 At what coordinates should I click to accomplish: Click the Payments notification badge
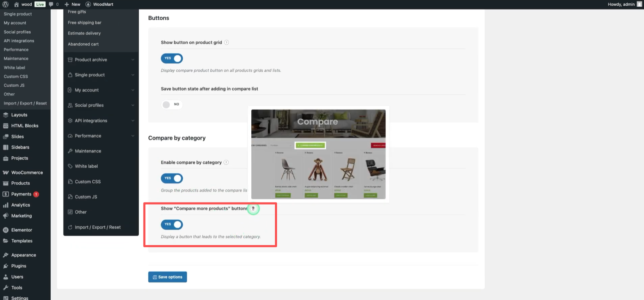[x=36, y=194]
